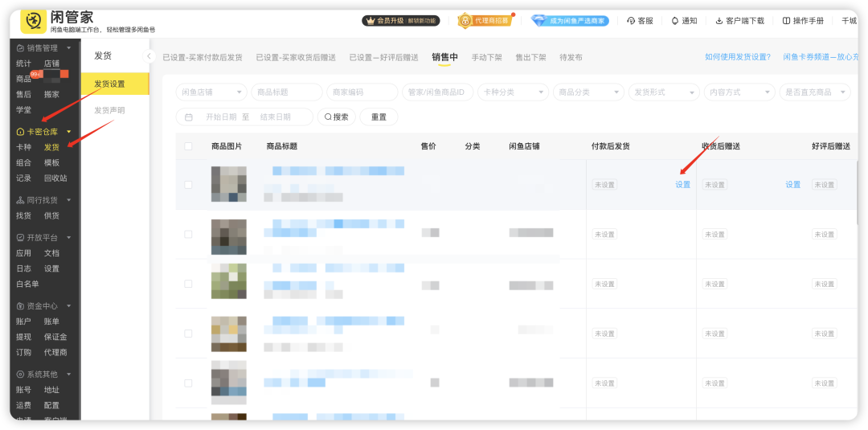Open 发货形式 dropdown filter
The image size is (868, 430).
(664, 92)
